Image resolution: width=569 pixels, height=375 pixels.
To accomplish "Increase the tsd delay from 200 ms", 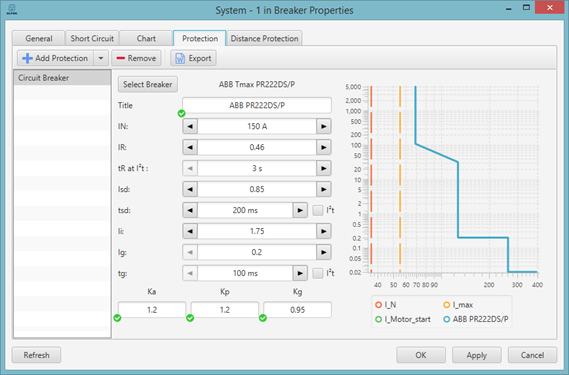I will (x=300, y=211).
